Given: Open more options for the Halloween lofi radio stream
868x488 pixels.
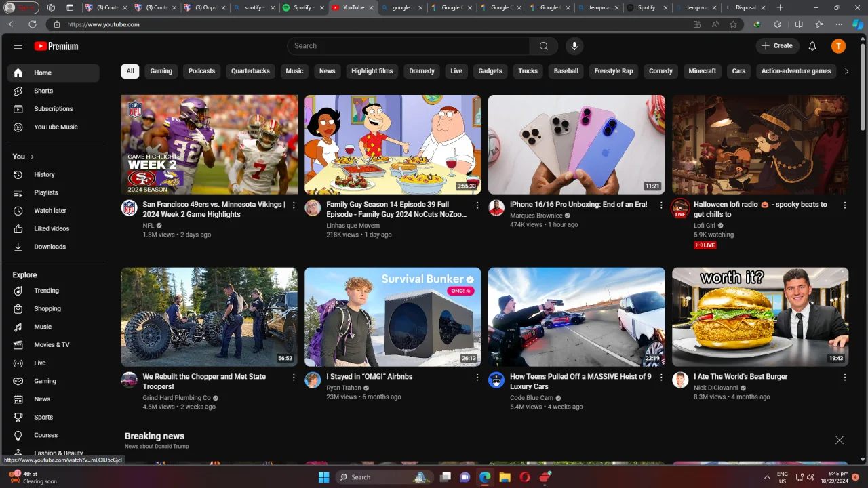Looking at the screenshot, I should click(845, 205).
